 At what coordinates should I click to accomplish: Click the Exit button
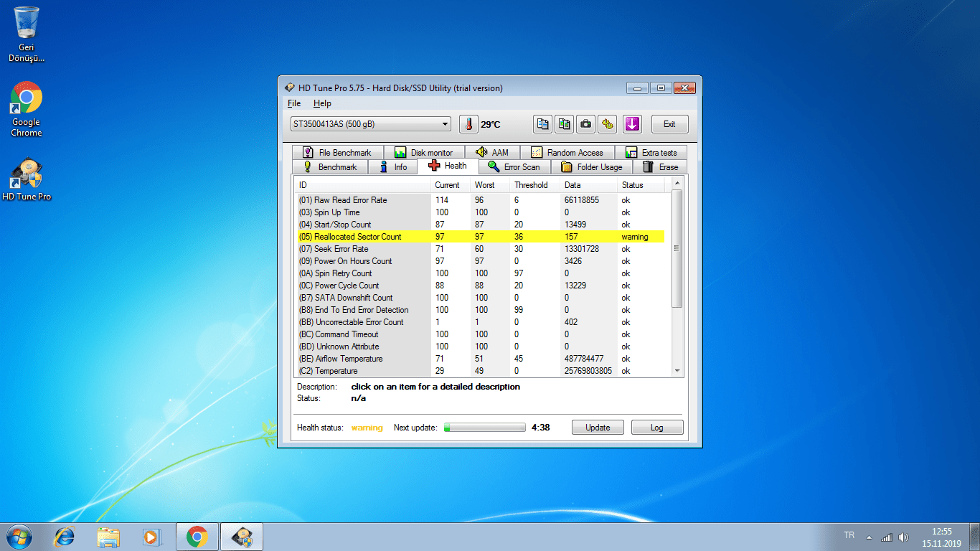[669, 124]
